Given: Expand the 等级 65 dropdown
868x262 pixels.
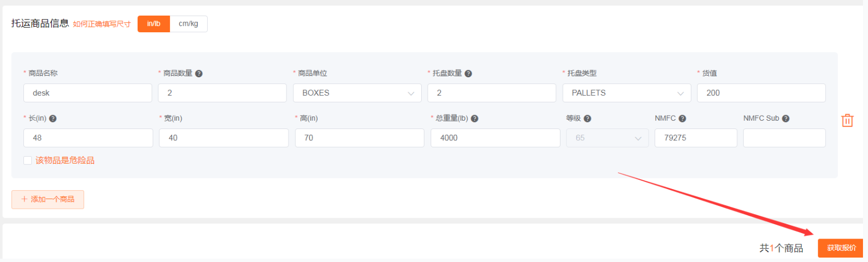Looking at the screenshot, I should tap(607, 138).
